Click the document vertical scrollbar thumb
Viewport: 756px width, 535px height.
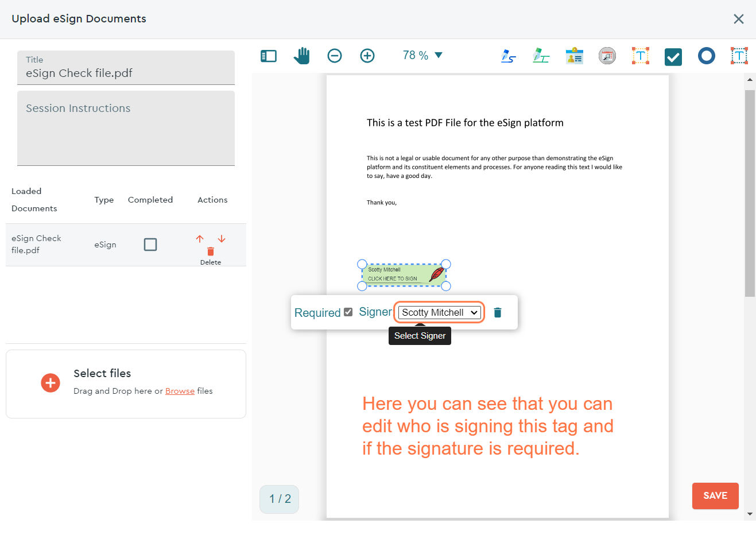click(x=750, y=193)
